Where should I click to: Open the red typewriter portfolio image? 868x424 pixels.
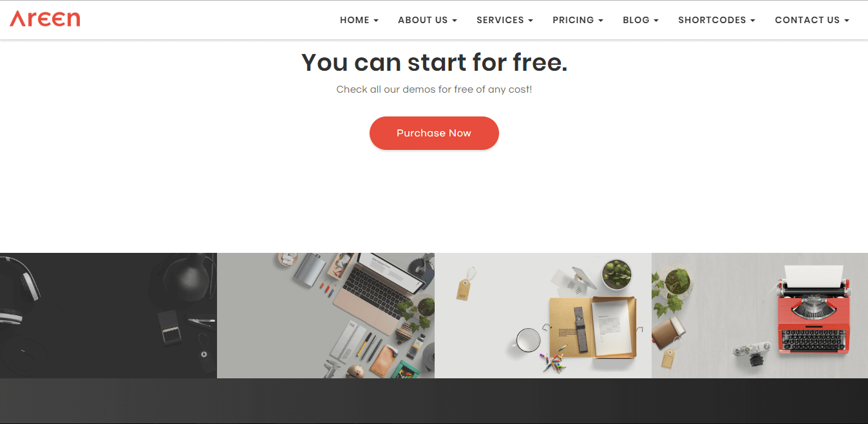point(760,315)
